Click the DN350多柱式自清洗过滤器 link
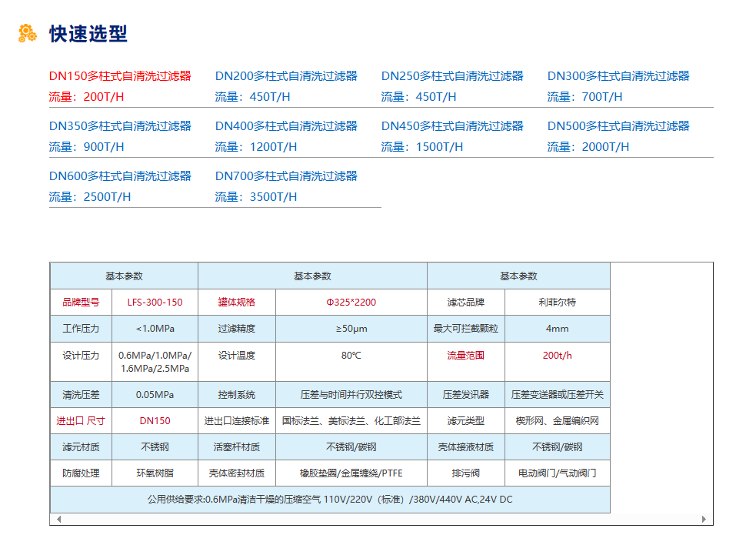 tap(120, 125)
